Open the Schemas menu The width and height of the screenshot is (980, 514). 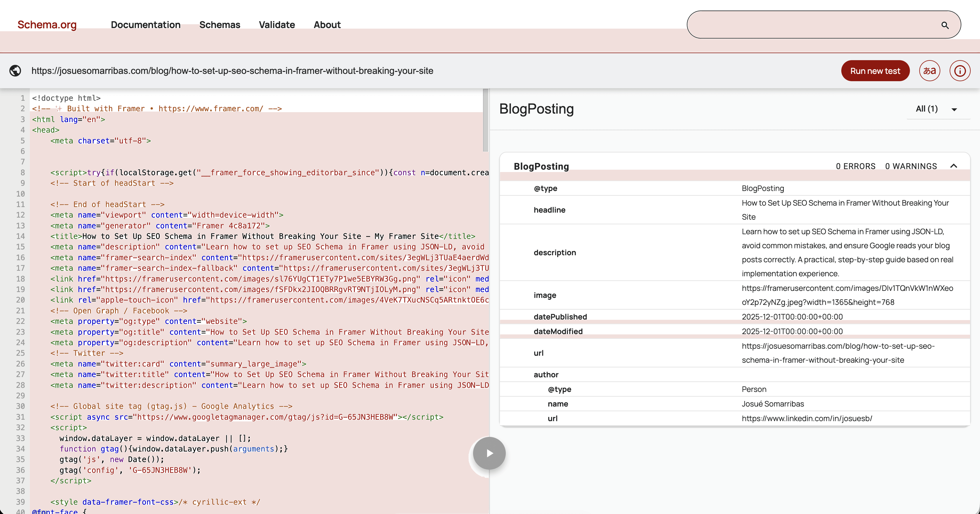(220, 25)
